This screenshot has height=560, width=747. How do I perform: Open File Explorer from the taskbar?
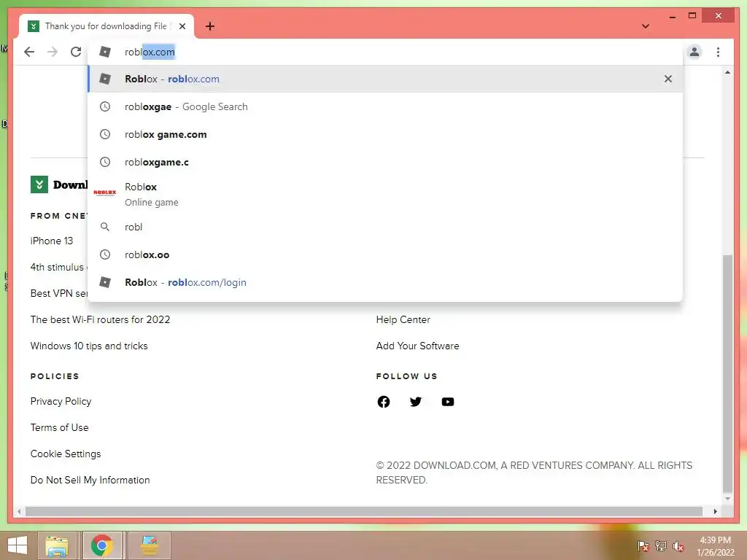click(57, 545)
